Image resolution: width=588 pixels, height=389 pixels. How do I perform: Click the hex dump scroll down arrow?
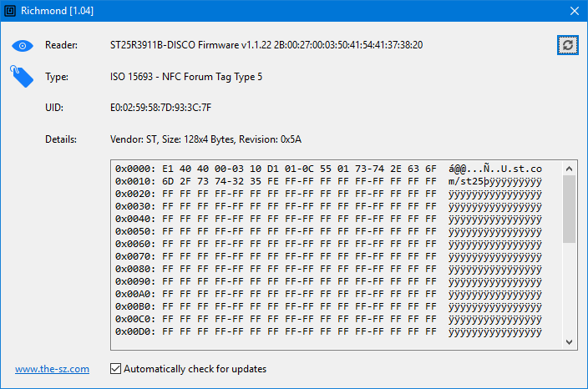coord(569,341)
